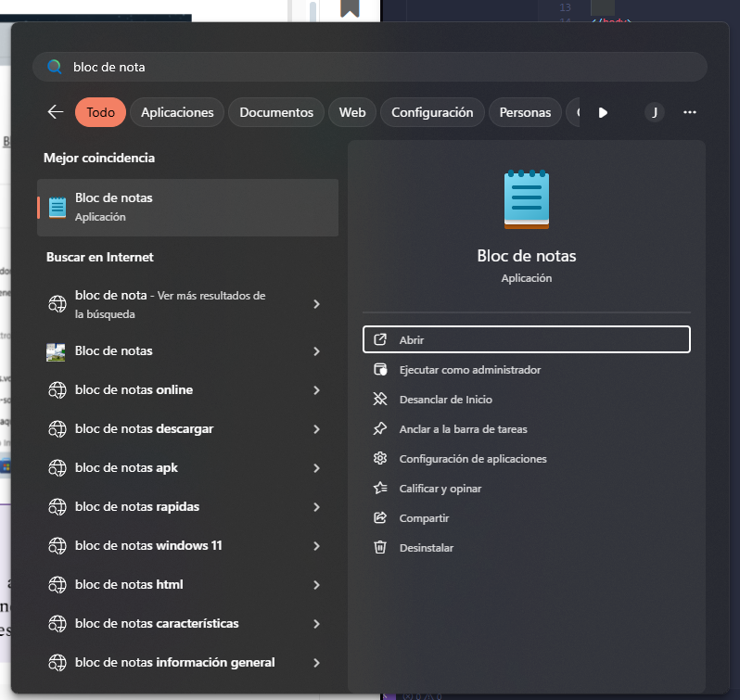Click the Abrir option
Image resolution: width=740 pixels, height=700 pixels.
(526, 339)
